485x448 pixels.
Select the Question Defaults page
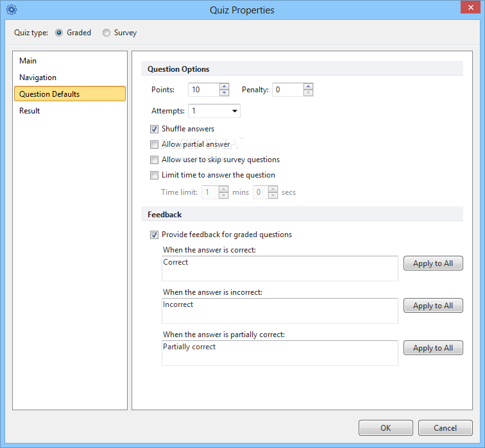click(x=70, y=94)
